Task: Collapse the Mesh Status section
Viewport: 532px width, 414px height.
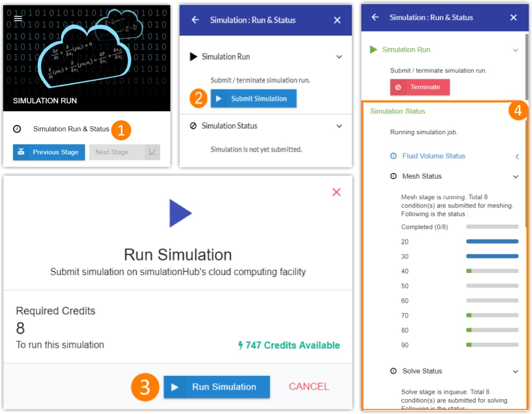Action: (516, 177)
